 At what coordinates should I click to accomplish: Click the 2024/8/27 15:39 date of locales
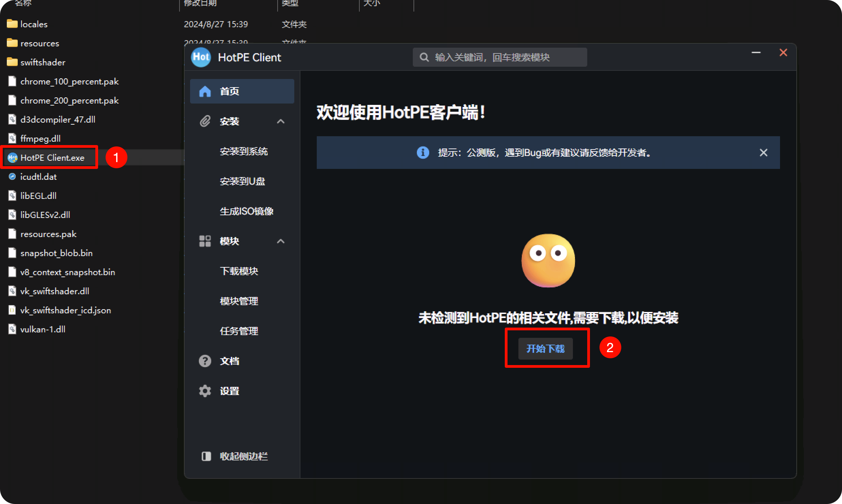tap(216, 24)
